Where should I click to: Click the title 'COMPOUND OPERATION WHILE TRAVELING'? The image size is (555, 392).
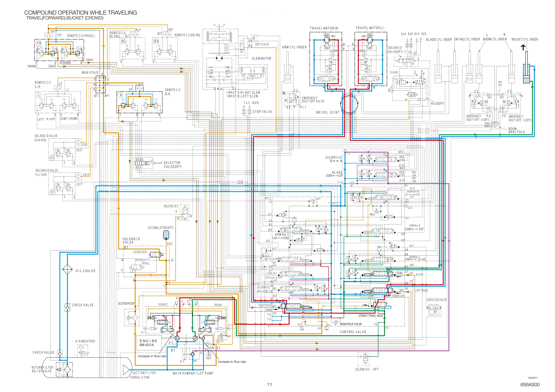81,13
